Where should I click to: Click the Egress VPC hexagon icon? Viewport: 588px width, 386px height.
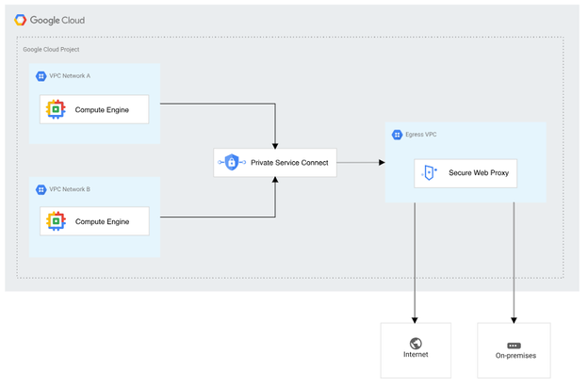(x=397, y=135)
